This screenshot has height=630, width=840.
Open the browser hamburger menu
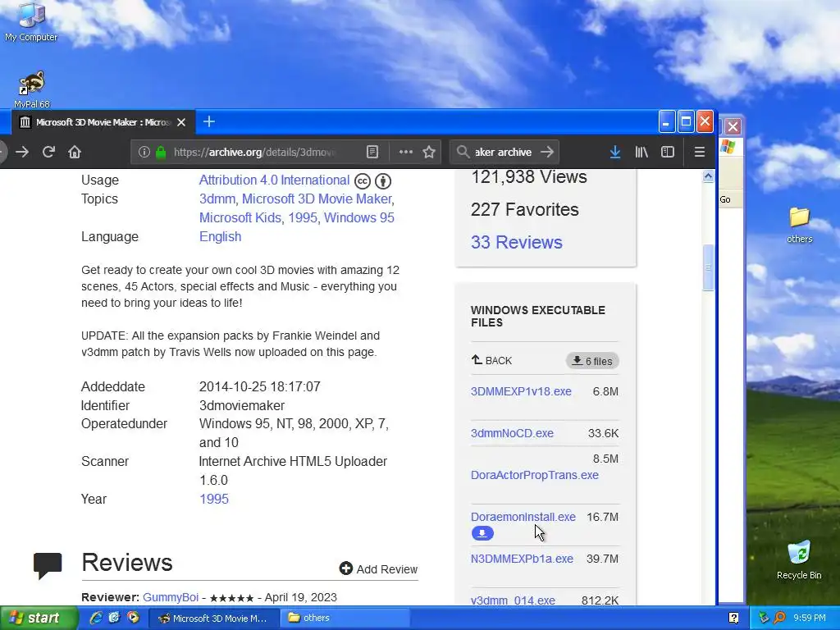[x=700, y=152]
